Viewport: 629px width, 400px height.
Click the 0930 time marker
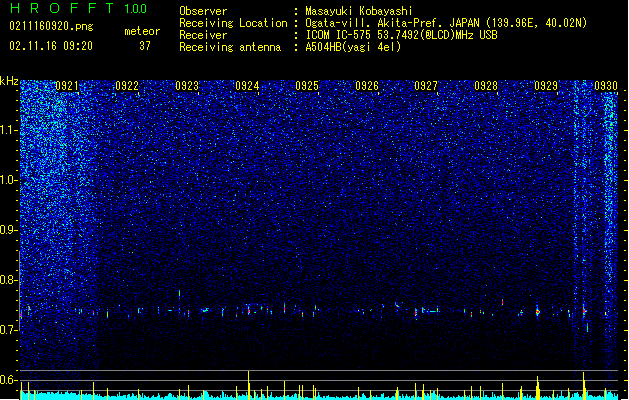(x=606, y=86)
